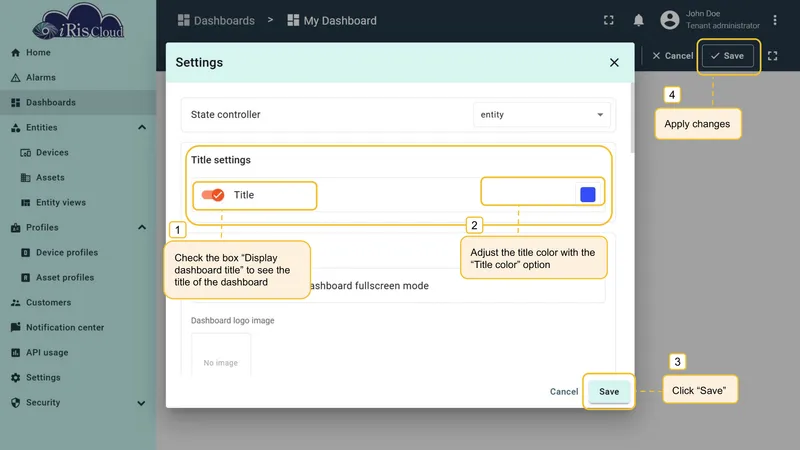Open the State controller entity dropdown
800x450 pixels.
(x=541, y=115)
